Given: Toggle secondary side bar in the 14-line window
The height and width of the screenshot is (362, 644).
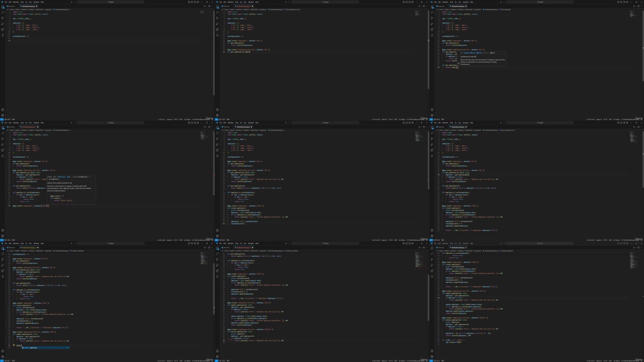Looking at the screenshot, I should 195,2.
